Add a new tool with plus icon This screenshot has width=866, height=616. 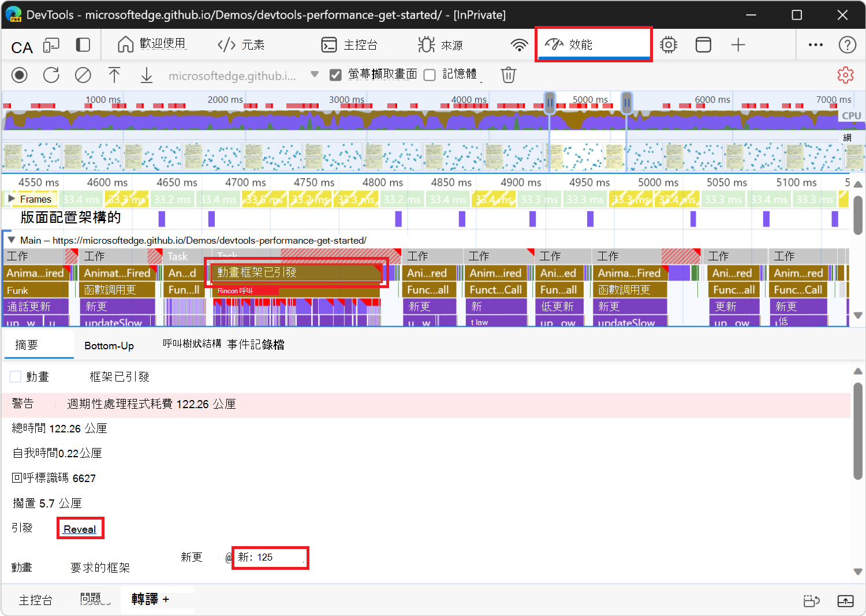pos(738,45)
